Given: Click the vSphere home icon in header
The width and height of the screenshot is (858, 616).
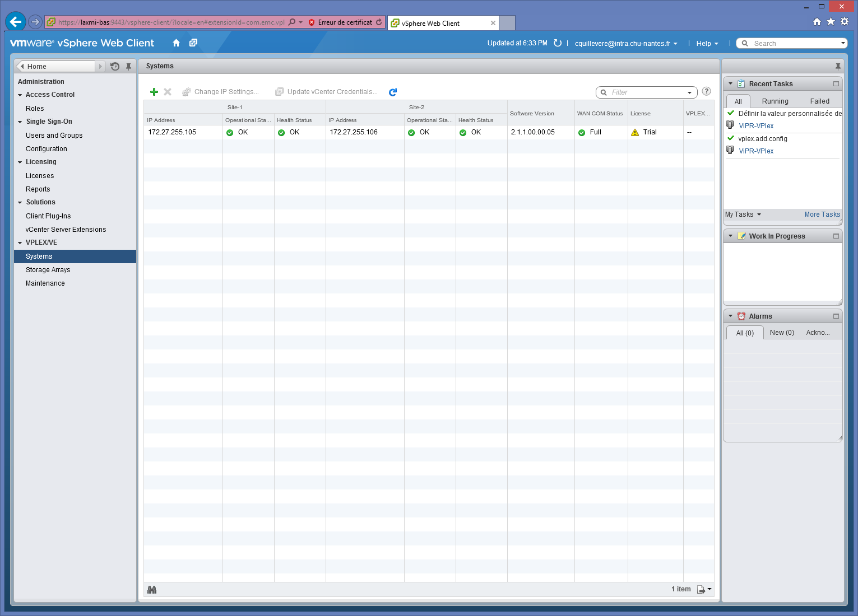Looking at the screenshot, I should click(x=176, y=43).
